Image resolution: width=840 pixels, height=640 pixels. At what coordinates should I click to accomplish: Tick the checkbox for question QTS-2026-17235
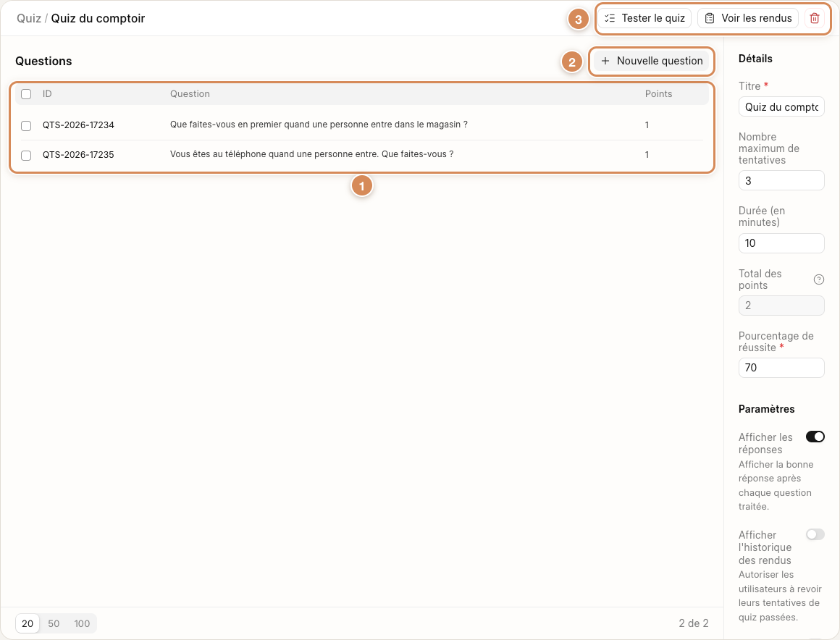[x=26, y=156]
